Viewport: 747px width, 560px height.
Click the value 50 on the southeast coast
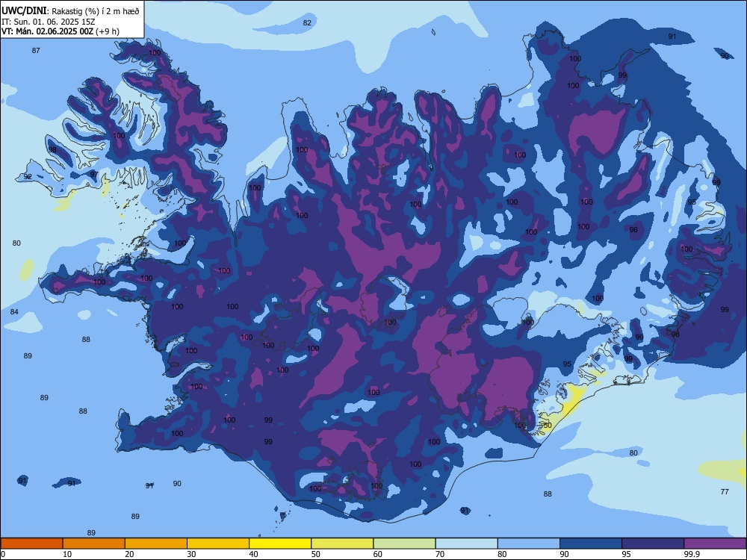(x=548, y=426)
